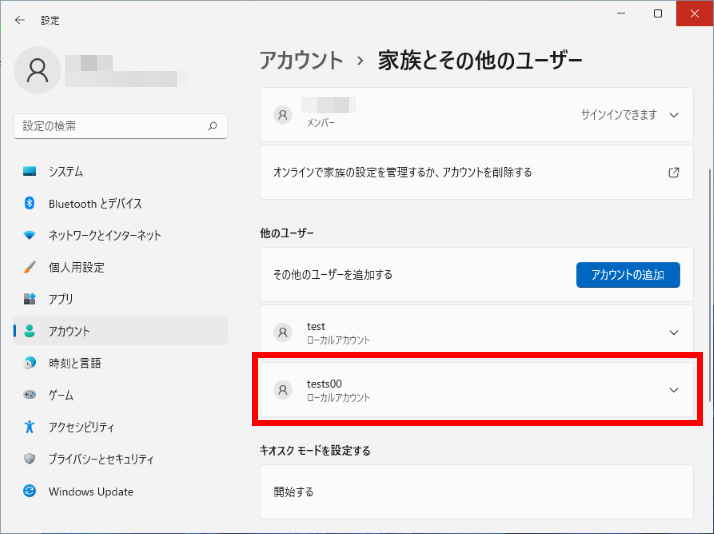Screen dimensions: 714x534
Task: Click the network wifi icon
Action: (30, 235)
